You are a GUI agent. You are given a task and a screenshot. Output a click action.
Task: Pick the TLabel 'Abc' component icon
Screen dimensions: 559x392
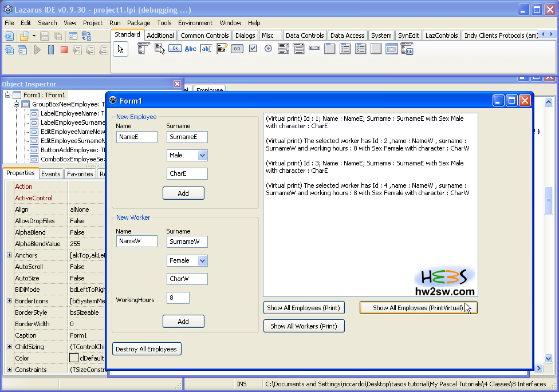pos(190,49)
